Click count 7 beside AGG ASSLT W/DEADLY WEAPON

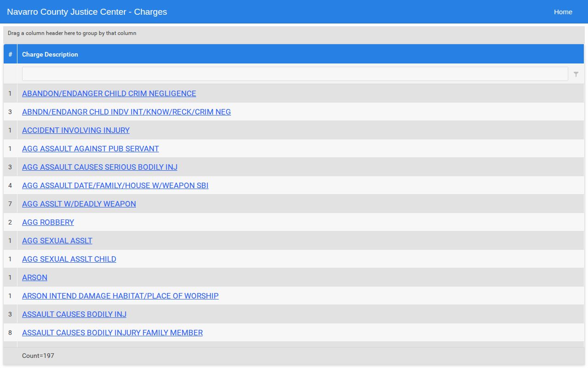pyautogui.click(x=10, y=204)
